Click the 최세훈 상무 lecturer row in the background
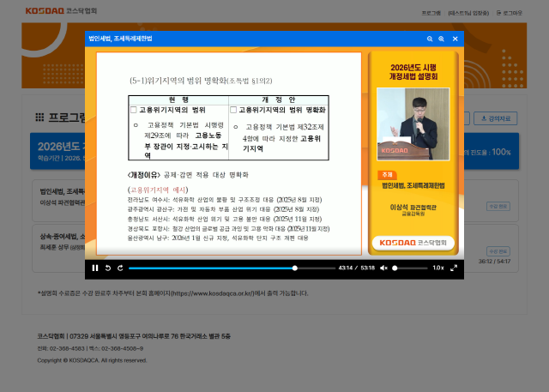Viewport: 549px width, 392px height. [x=63, y=247]
